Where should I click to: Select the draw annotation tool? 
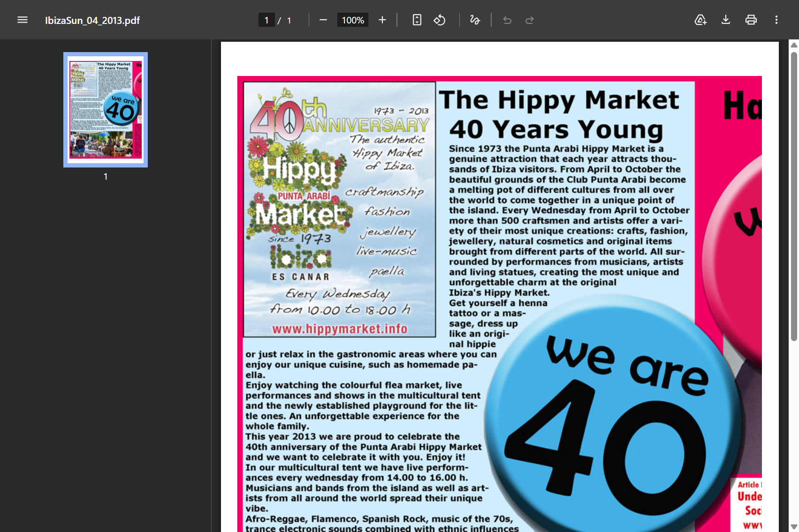click(x=475, y=20)
